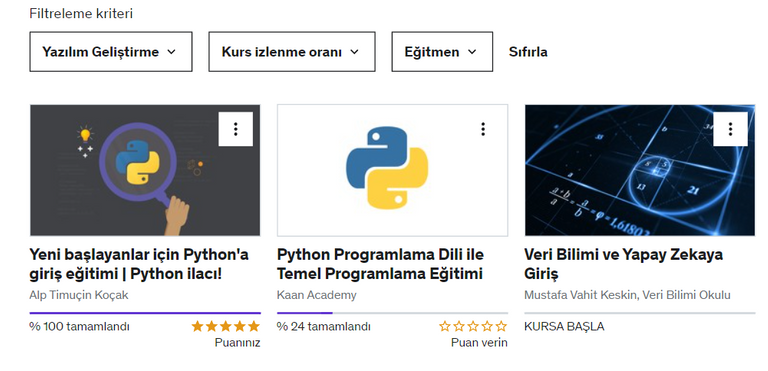
Task: Click the 24% progress bar of Kaan Academy course
Action: point(392,313)
